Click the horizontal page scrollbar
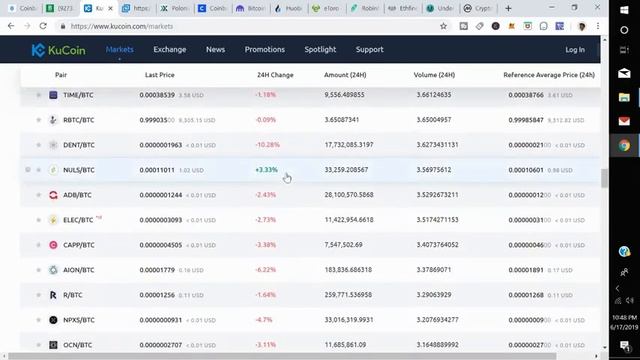The width and height of the screenshot is (640, 360). 282,356
